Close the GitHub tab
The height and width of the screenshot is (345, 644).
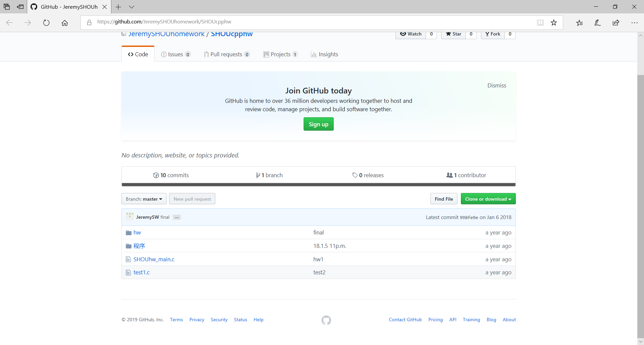pyautogui.click(x=105, y=7)
